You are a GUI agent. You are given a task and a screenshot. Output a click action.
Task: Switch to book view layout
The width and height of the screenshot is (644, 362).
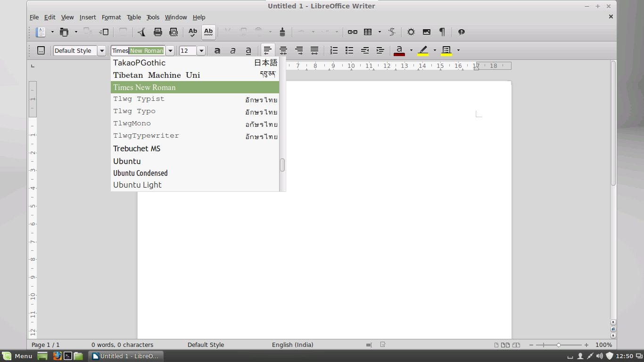click(516, 345)
